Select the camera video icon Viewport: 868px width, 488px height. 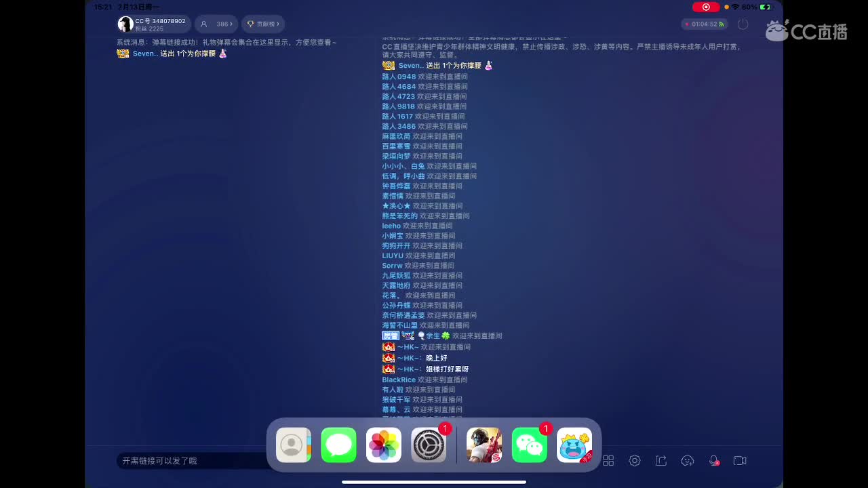coord(740,460)
